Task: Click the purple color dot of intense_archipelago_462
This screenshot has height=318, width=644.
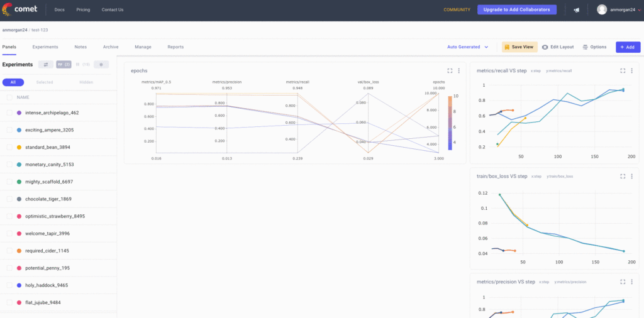Action: [x=19, y=112]
